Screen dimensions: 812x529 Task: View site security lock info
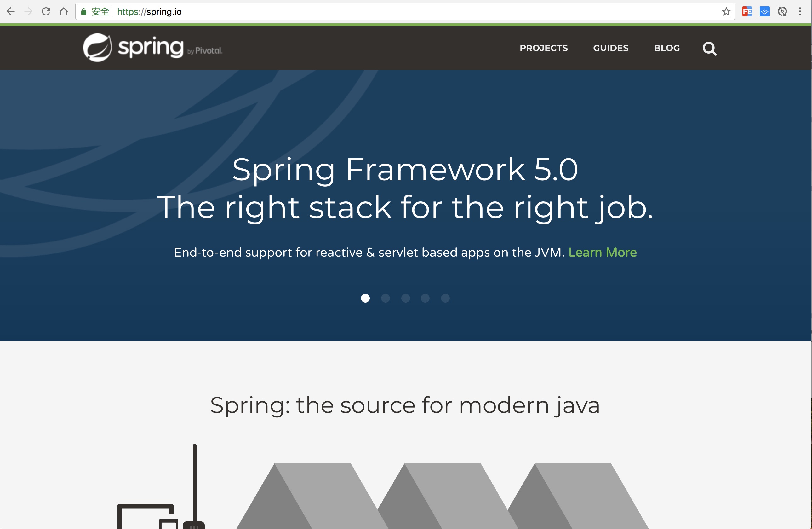point(83,12)
